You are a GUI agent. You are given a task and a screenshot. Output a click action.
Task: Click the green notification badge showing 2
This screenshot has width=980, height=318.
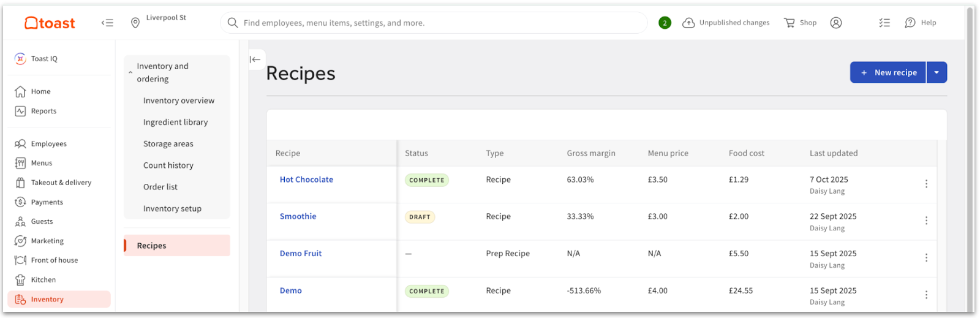pyautogui.click(x=665, y=23)
